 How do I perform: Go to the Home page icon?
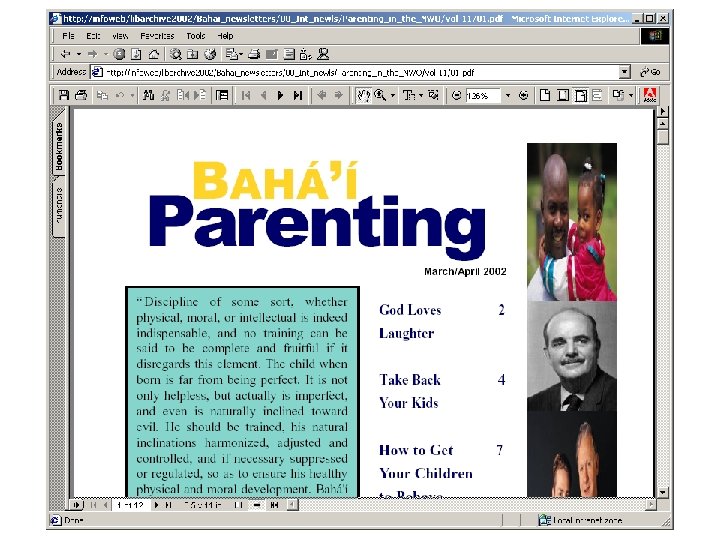(x=153, y=54)
